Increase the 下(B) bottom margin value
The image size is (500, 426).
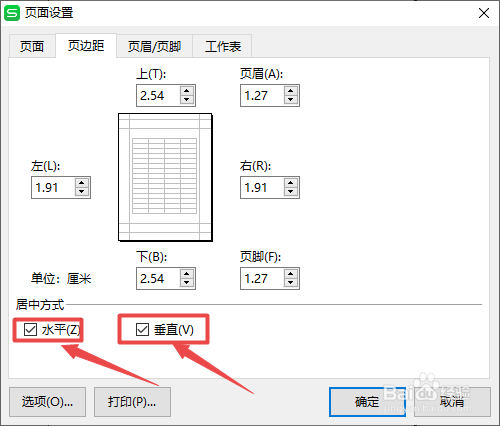[187, 274]
